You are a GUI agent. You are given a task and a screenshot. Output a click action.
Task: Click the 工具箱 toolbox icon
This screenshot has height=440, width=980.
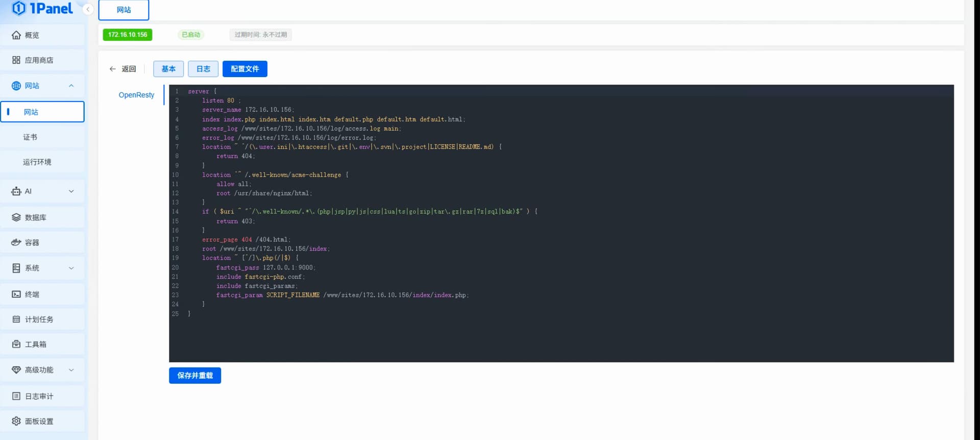coord(16,344)
